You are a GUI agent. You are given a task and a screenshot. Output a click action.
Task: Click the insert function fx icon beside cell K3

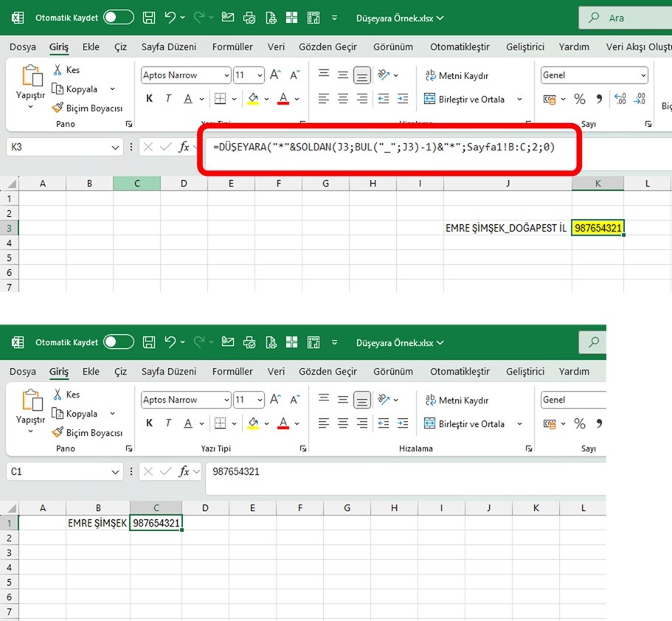point(184,148)
